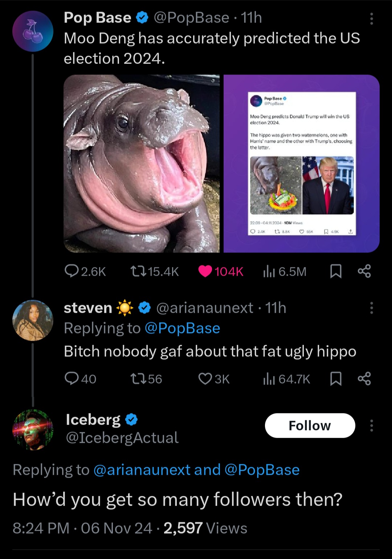392x559 pixels.
Task: Open more options on Iceberg's tweet
Action: click(371, 425)
